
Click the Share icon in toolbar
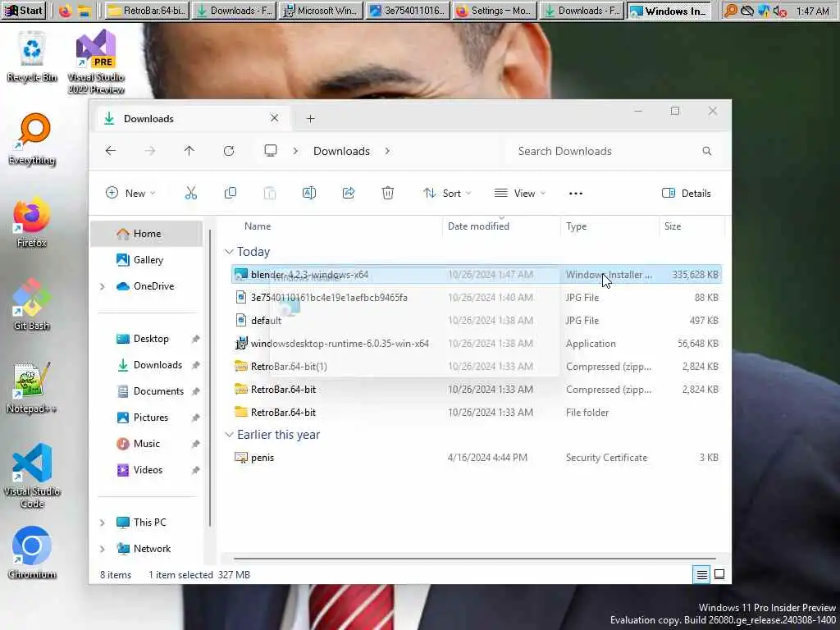349,193
